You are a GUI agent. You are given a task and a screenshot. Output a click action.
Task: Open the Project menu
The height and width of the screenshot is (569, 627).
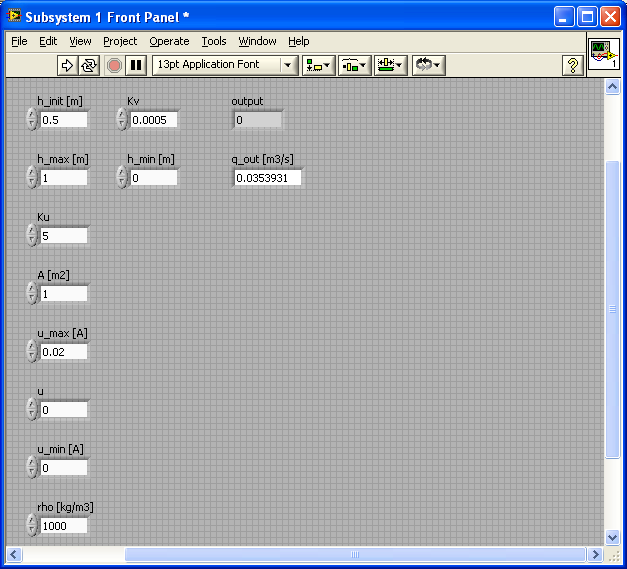tap(120, 41)
